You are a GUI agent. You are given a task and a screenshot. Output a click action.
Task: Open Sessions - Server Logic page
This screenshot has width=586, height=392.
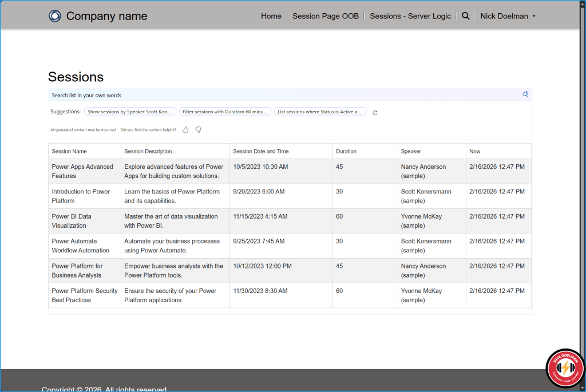click(410, 16)
